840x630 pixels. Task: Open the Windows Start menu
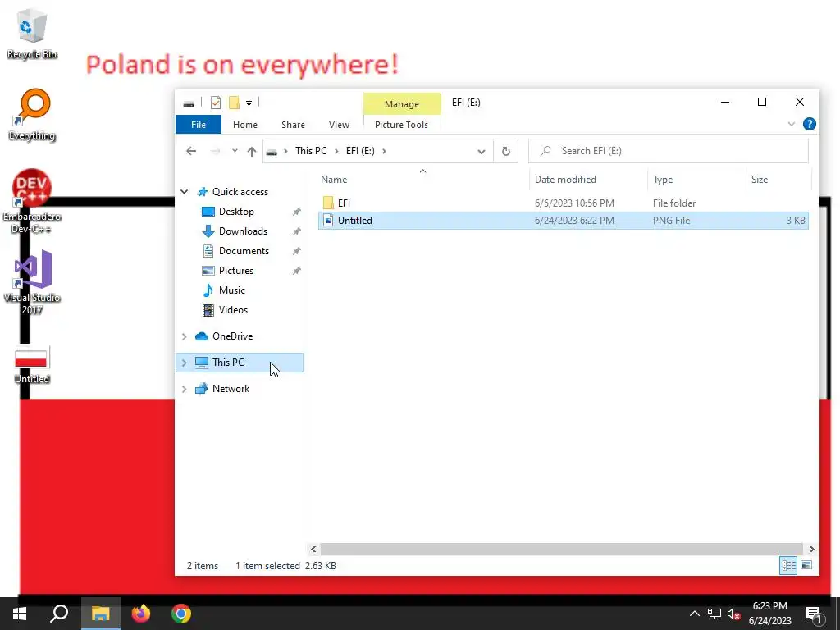20,614
